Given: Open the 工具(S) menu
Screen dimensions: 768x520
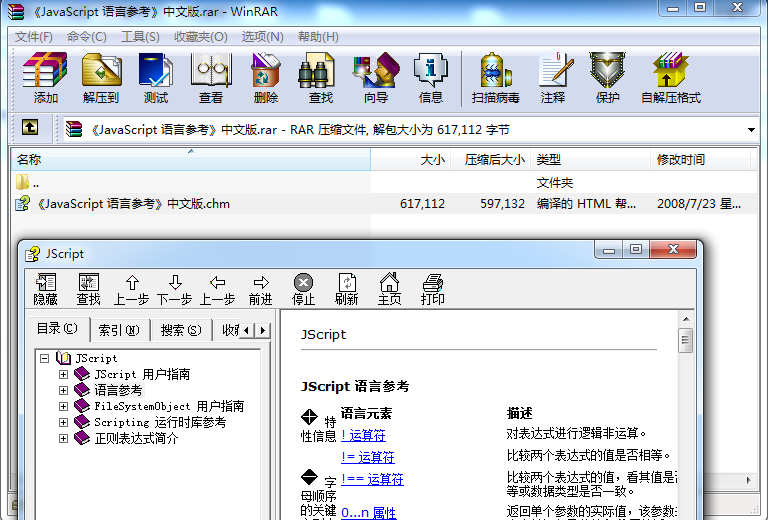Looking at the screenshot, I should pyautogui.click(x=140, y=37).
